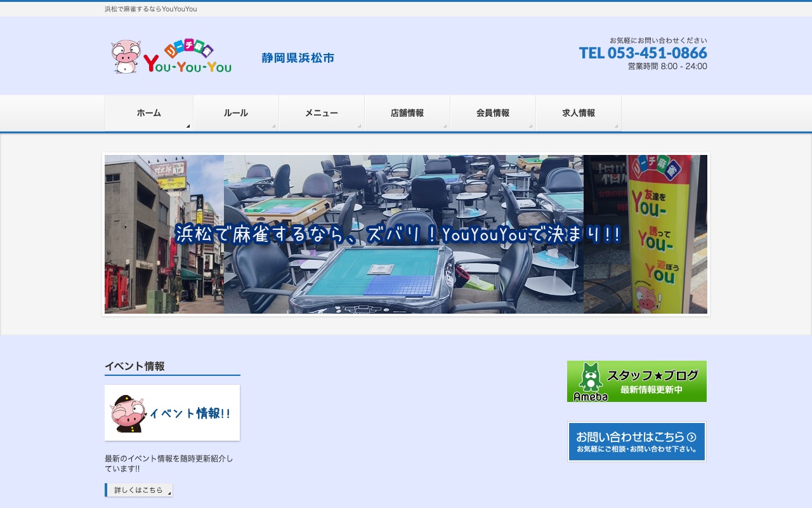Expand the メニュー dropdown corner arrow
The width and height of the screenshot is (812, 508).
click(359, 126)
